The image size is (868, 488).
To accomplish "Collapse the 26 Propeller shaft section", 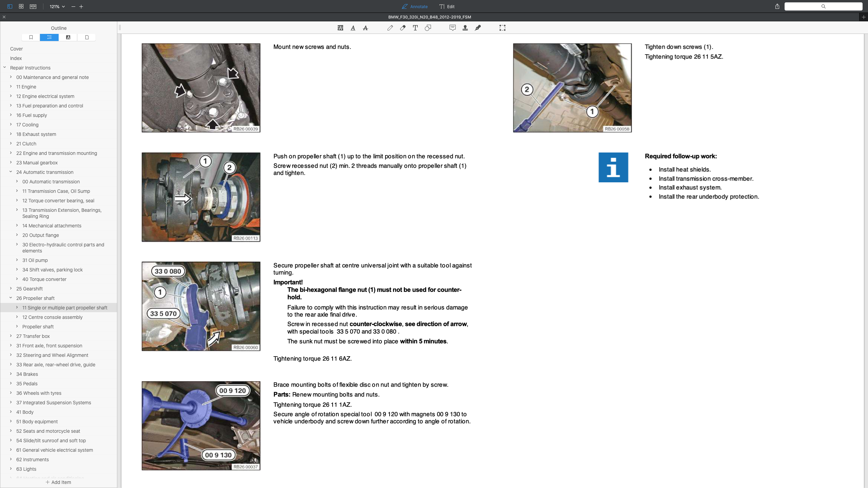I will (11, 298).
